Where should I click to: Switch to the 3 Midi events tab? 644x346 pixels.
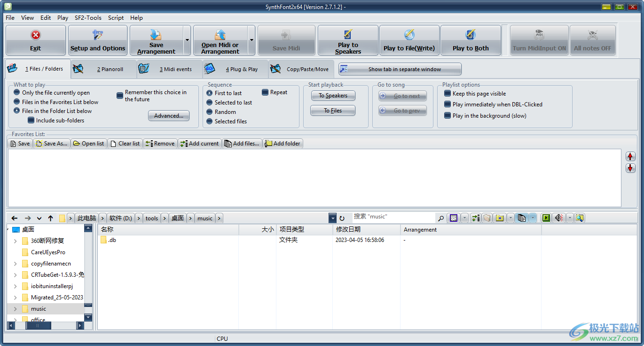click(x=170, y=69)
